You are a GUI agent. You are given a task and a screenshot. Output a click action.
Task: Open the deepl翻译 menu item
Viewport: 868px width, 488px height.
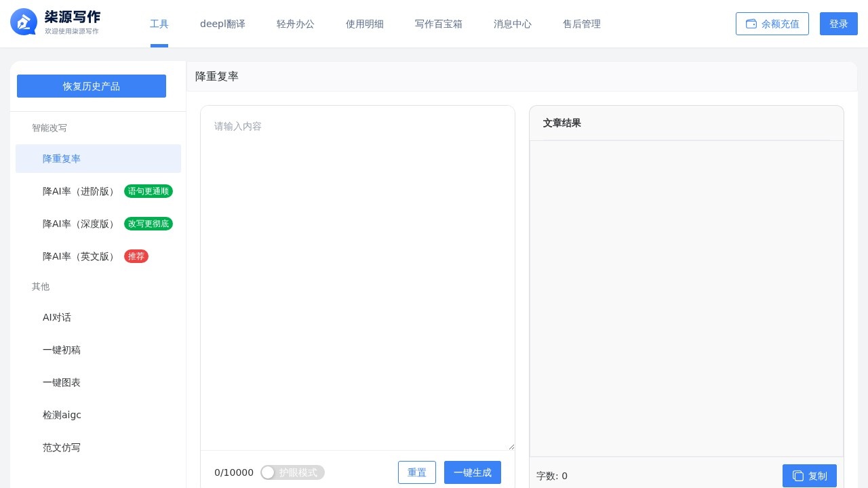pyautogui.click(x=222, y=24)
